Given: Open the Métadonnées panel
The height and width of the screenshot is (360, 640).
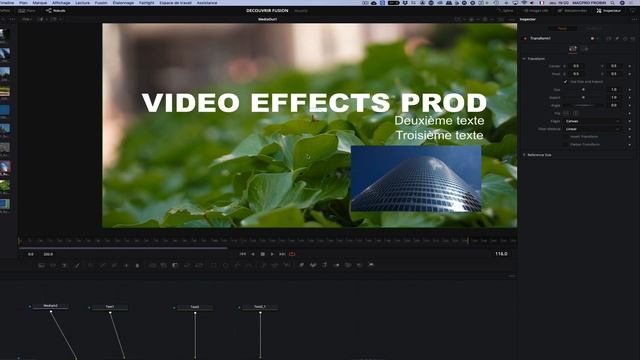Looking at the screenshot, I should tap(572, 11).
